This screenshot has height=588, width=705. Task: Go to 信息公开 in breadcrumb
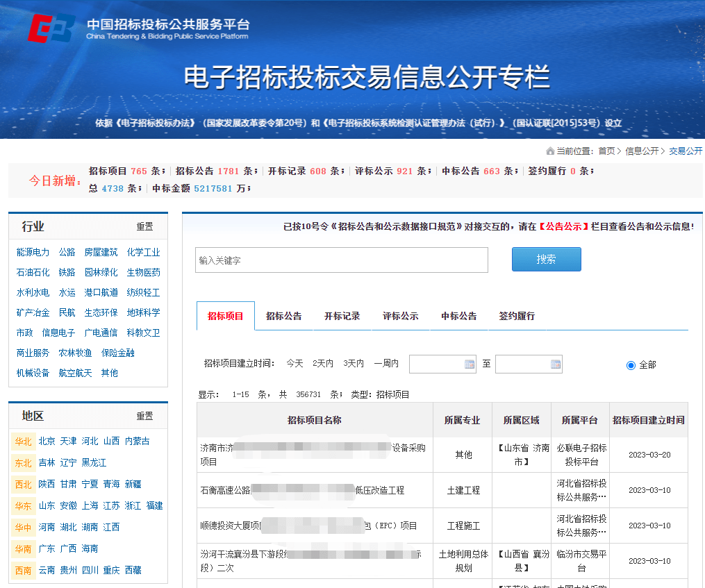(x=642, y=151)
